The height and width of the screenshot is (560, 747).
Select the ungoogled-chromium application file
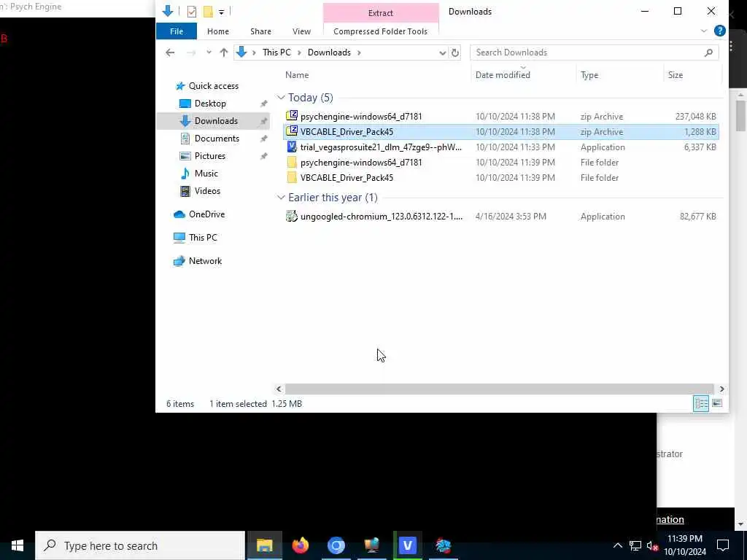(500, 216)
